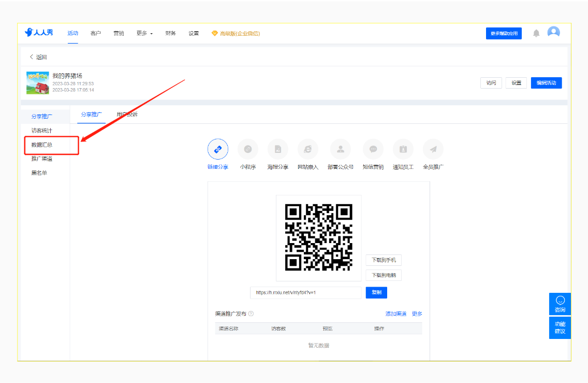Open 推广渠道 in the left sidebar
This screenshot has height=383, width=588.
pyautogui.click(x=41, y=159)
